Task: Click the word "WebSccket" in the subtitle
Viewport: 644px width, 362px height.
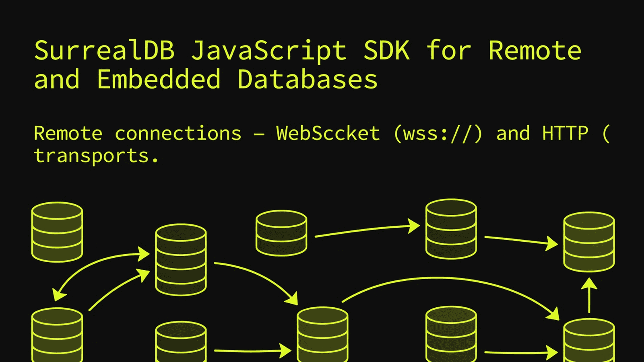Action: tap(328, 133)
